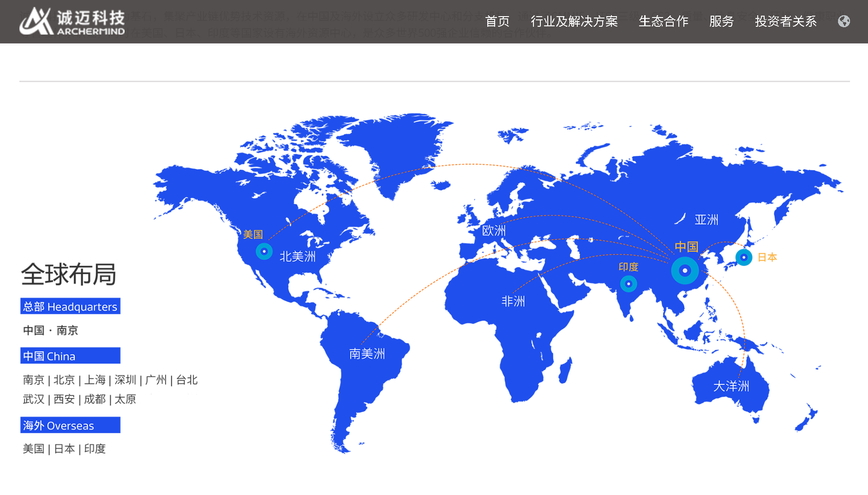Click the globe language icon
The width and height of the screenshot is (868, 495).
tap(844, 21)
